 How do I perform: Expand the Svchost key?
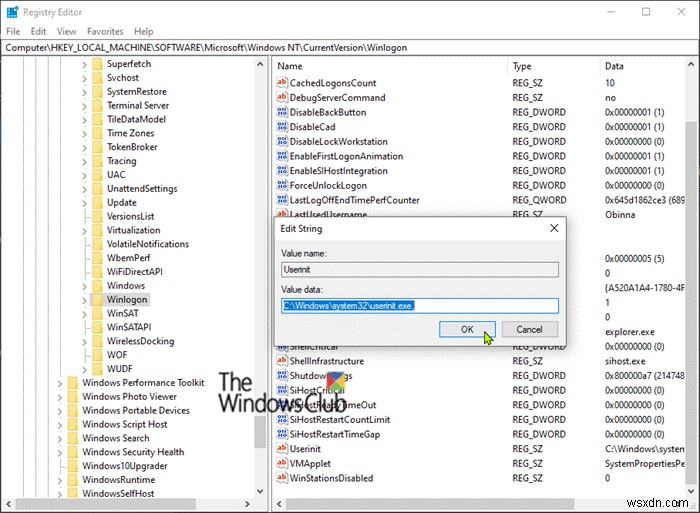[x=84, y=78]
